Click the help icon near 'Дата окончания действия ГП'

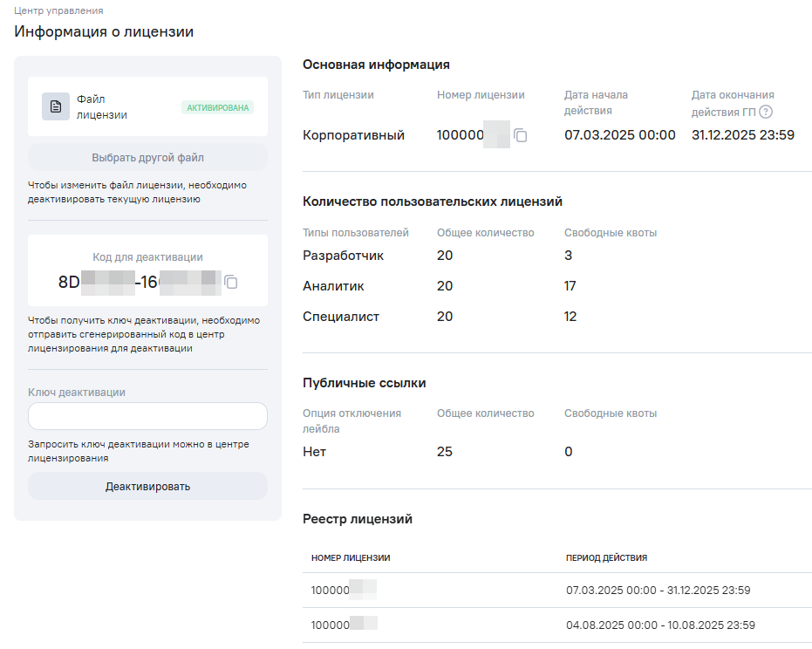(x=766, y=111)
